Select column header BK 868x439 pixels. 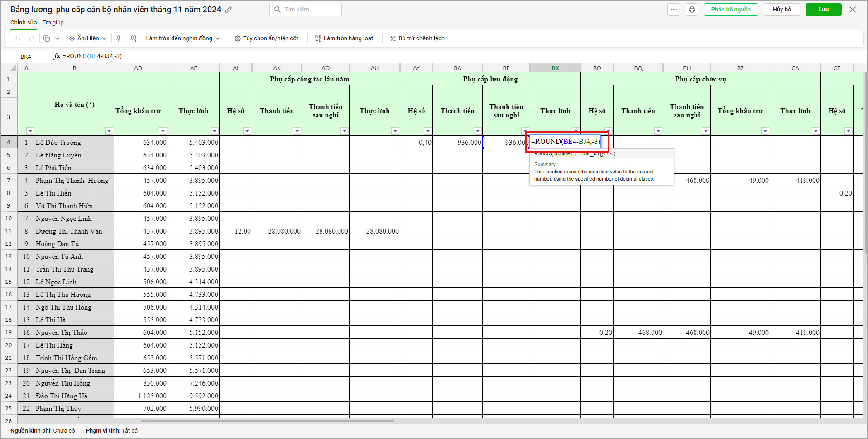click(555, 68)
